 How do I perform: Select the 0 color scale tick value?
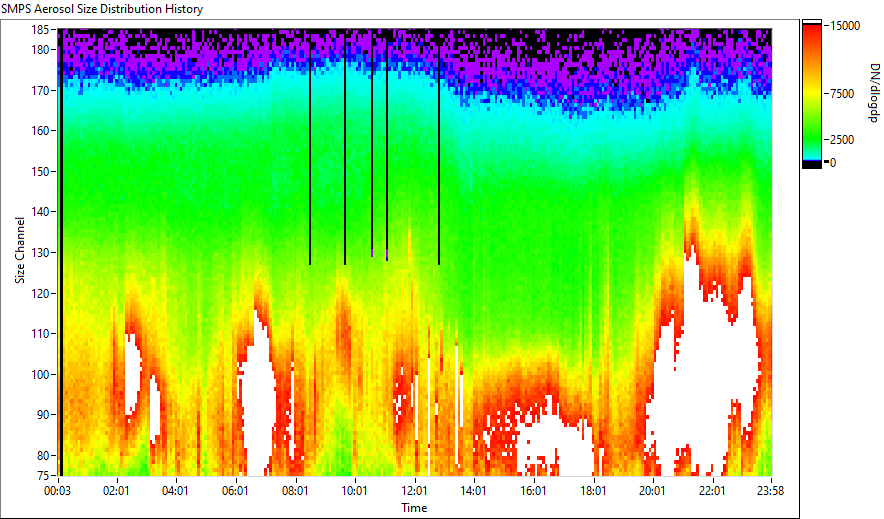pyautogui.click(x=833, y=163)
